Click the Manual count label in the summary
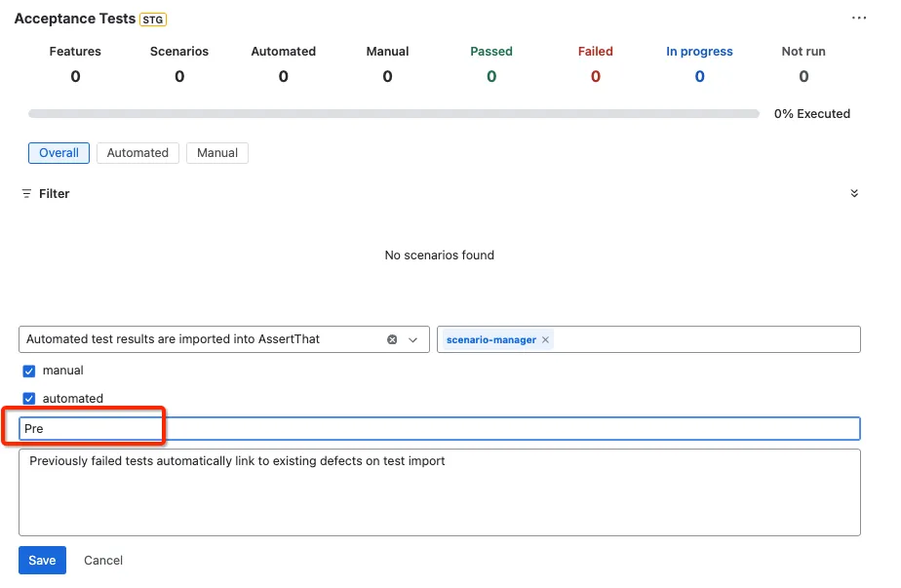This screenshot has height=588, width=901. pyautogui.click(x=387, y=51)
